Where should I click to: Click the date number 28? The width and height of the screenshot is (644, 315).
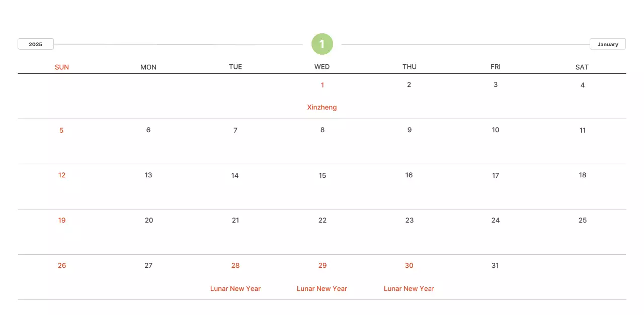pyautogui.click(x=235, y=265)
